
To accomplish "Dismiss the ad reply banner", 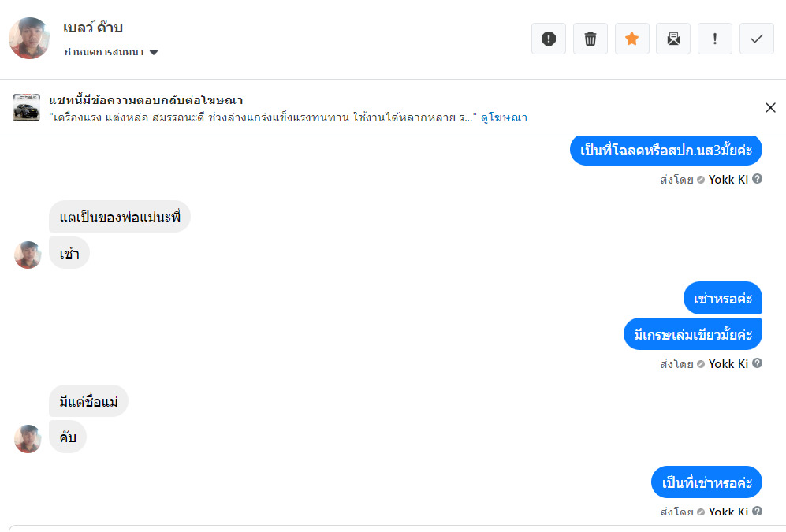I will pyautogui.click(x=770, y=108).
